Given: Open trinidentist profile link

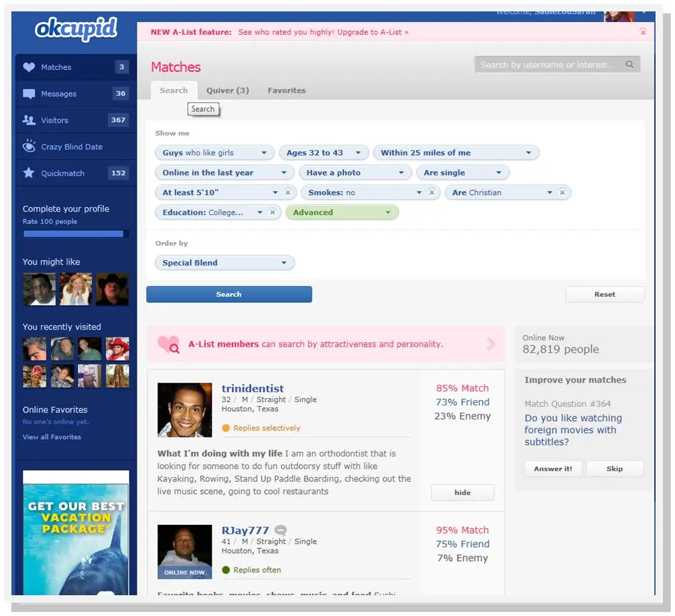Looking at the screenshot, I should (x=253, y=388).
